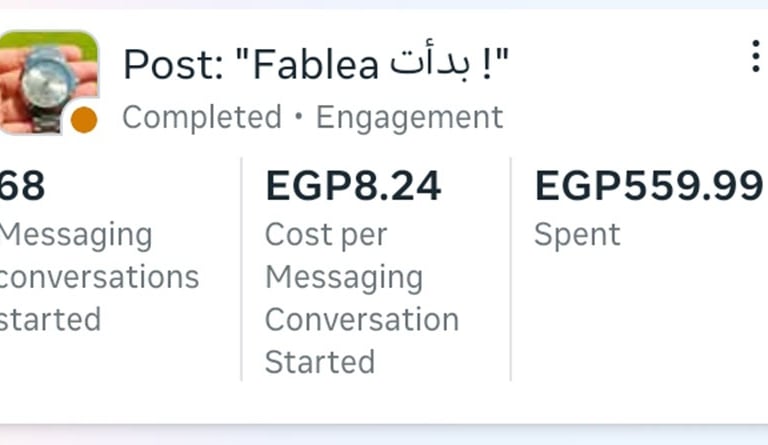Click the "Spent" metric label

click(577, 235)
